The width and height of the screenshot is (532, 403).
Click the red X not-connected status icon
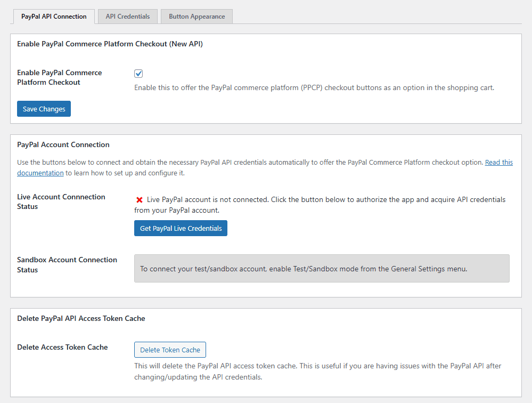pyautogui.click(x=139, y=199)
